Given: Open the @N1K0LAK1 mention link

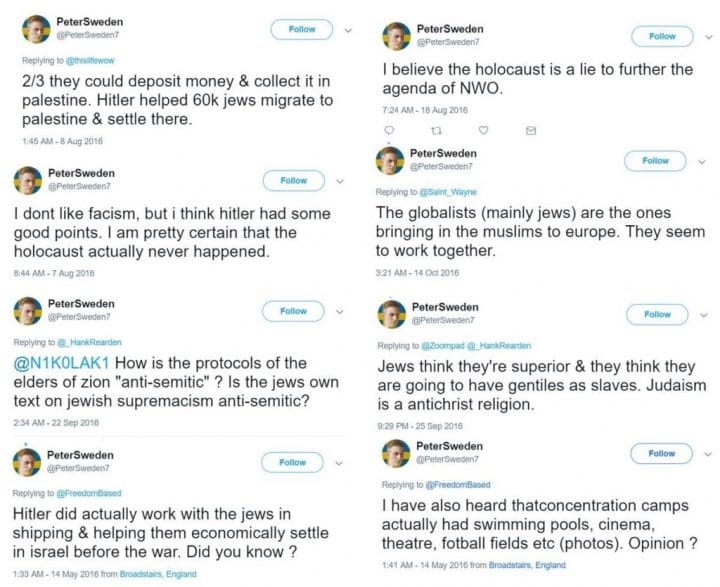Looking at the screenshot, I should point(62,363).
